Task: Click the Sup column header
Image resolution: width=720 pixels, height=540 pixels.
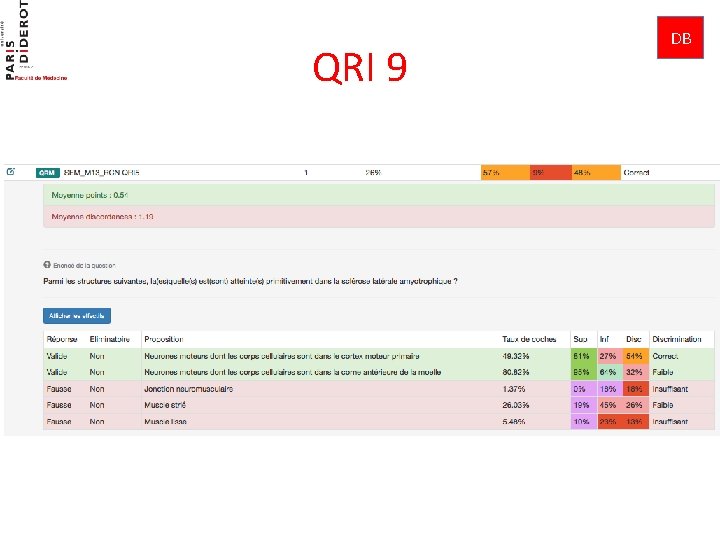Action: (580, 339)
